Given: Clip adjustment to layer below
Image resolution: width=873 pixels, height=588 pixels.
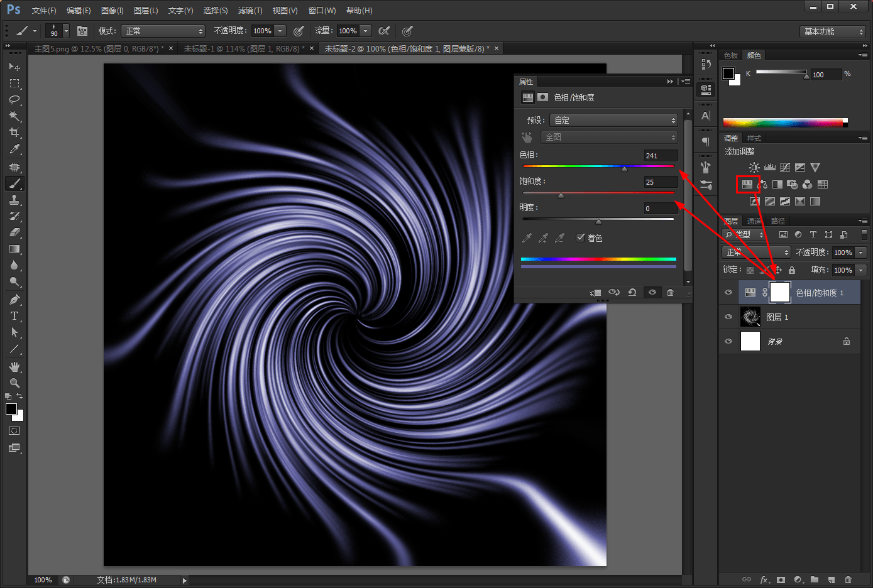Looking at the screenshot, I should pyautogui.click(x=595, y=293).
